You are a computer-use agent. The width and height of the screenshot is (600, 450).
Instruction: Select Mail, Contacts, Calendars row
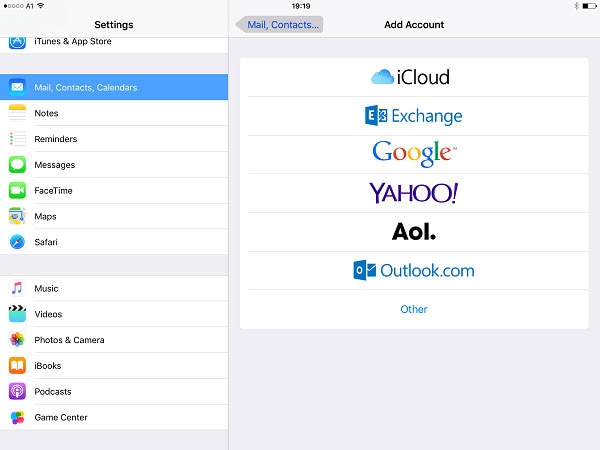tap(114, 87)
